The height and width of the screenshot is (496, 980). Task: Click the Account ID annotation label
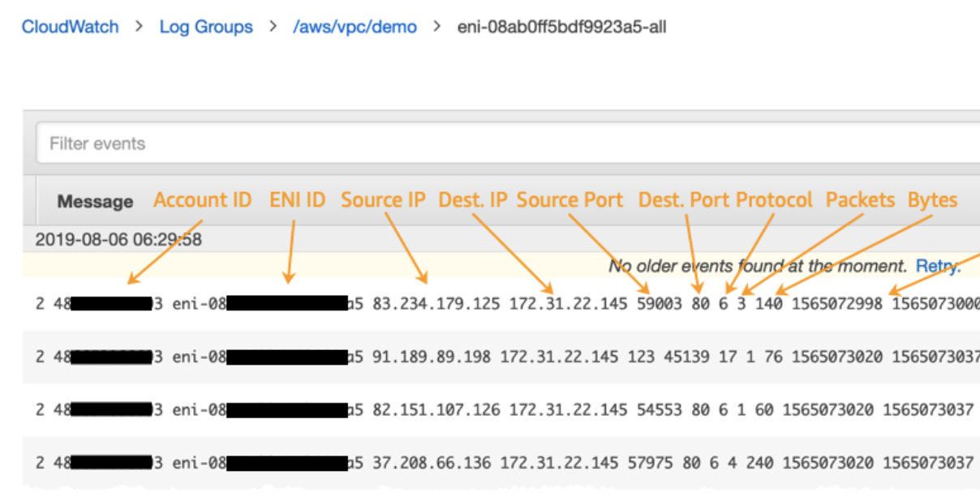pos(203,199)
